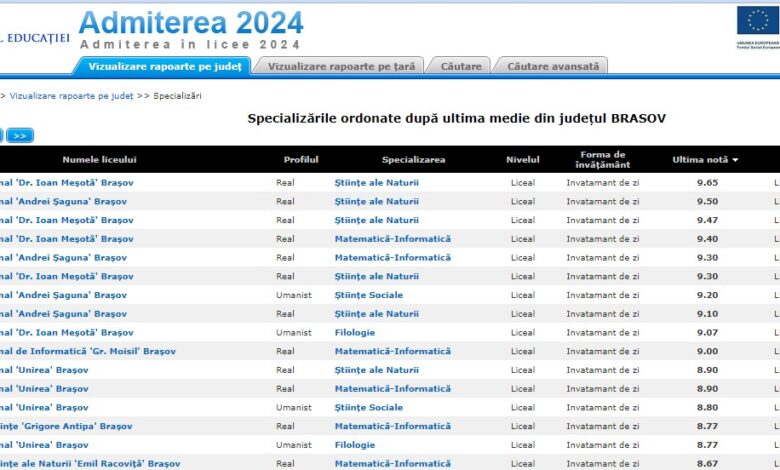Sort by the 'Profilul' column header
The height and width of the screenshot is (470, 780).
301,160
